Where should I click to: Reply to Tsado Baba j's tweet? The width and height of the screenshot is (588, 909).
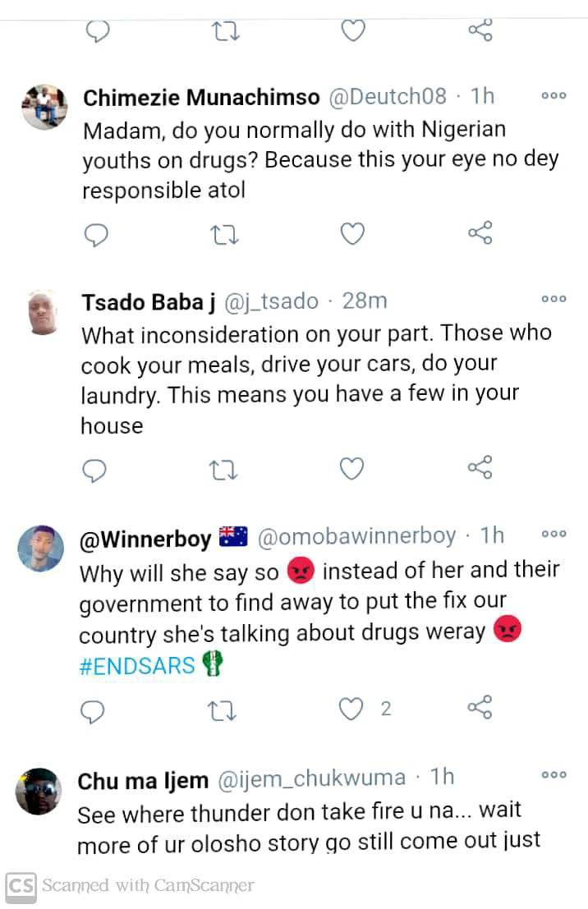pos(95,469)
